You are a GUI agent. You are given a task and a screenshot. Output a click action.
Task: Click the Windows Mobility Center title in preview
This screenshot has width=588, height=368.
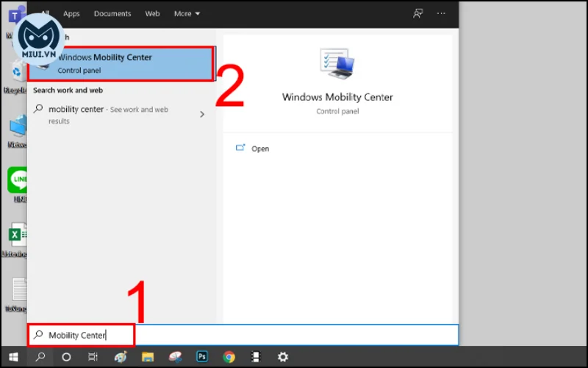337,97
